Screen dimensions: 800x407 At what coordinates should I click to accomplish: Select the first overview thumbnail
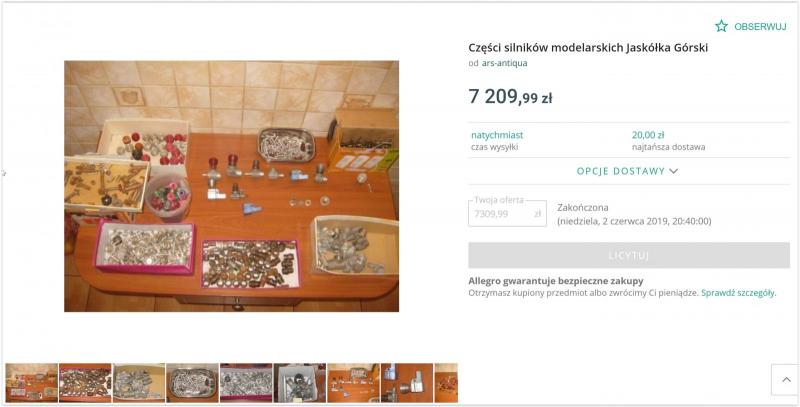point(32,383)
